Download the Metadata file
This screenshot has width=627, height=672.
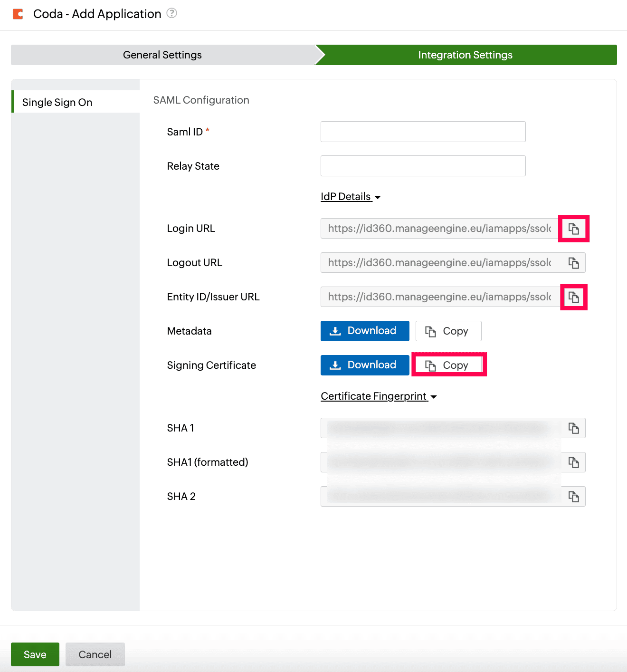click(x=365, y=331)
